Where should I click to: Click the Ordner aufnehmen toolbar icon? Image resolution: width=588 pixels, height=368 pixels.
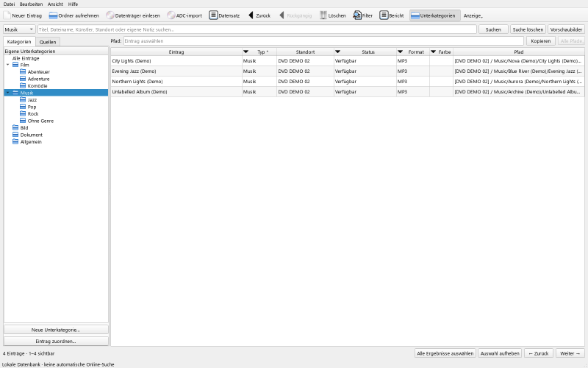coord(53,15)
